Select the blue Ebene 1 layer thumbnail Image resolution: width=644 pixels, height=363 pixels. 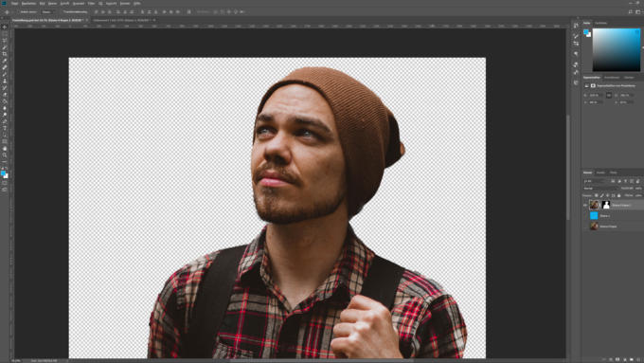(x=594, y=215)
